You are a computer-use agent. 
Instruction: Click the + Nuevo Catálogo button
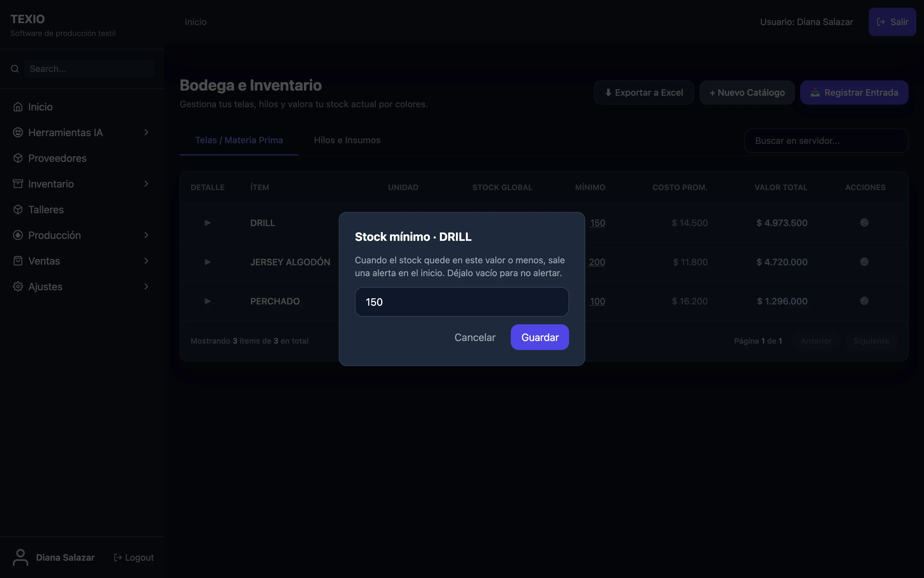point(747,92)
